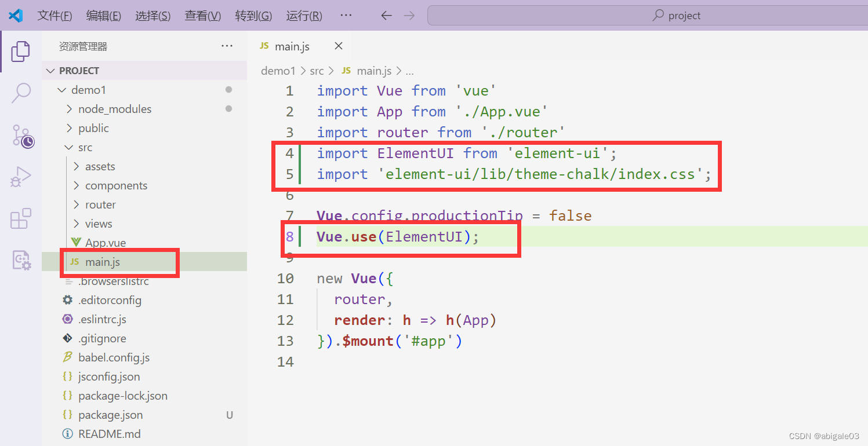
Task: Open the Run and Debug view
Action: click(x=21, y=177)
